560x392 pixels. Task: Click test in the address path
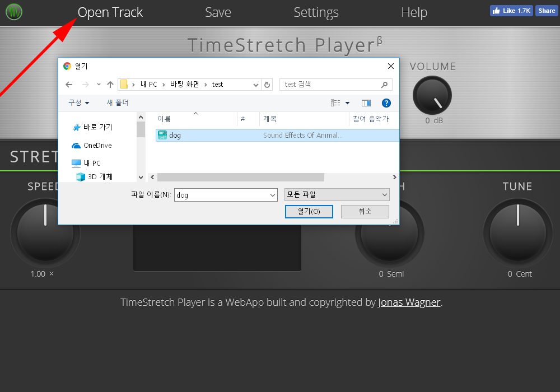point(217,85)
